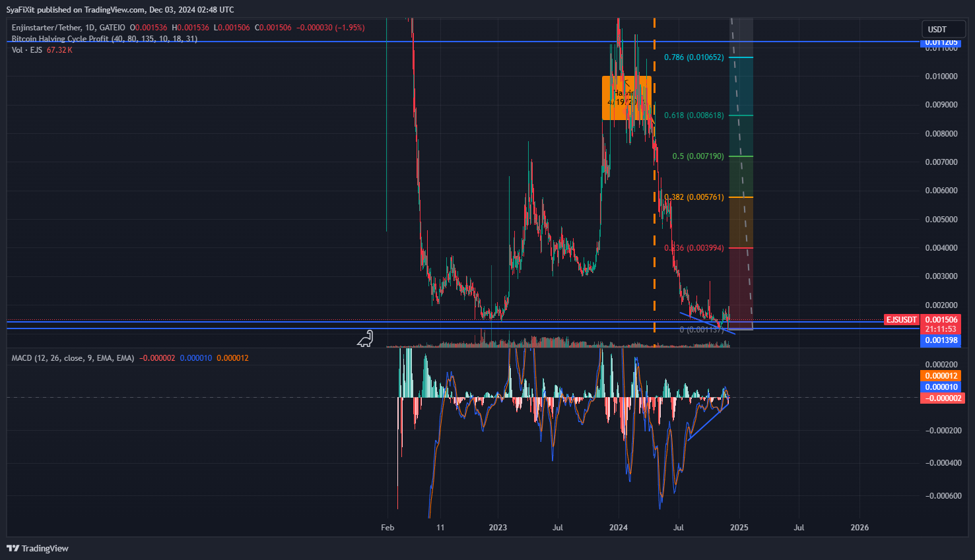Click the 21:11:53 countdown label
Viewport: 975px width, 560px height.
pos(942,329)
